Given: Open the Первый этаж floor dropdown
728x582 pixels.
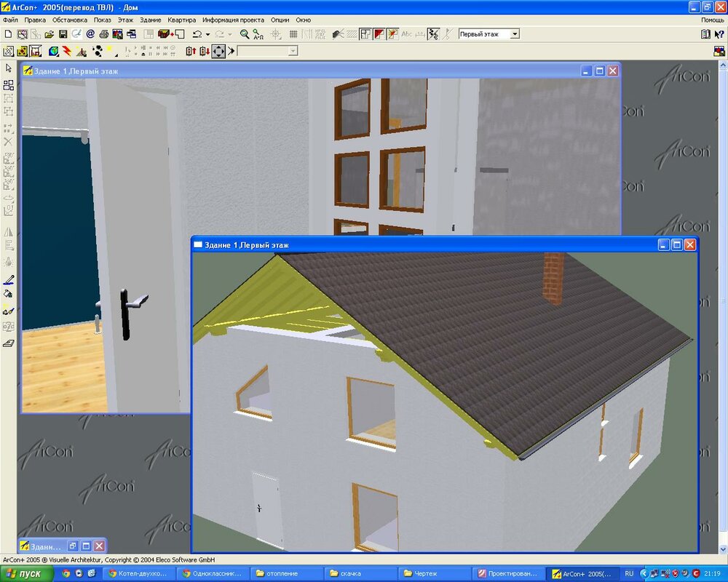Looking at the screenshot, I should (x=514, y=34).
